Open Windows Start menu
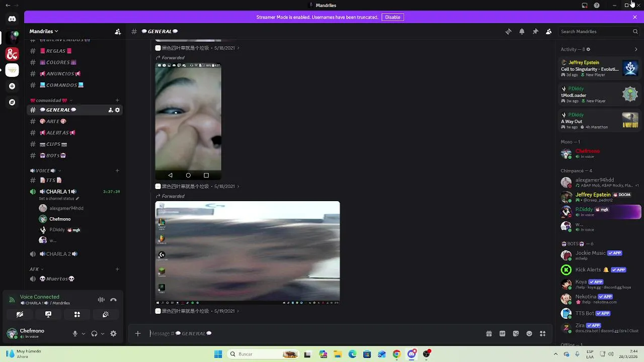Screen dimensions: 644x362 pyautogui.click(x=218, y=354)
